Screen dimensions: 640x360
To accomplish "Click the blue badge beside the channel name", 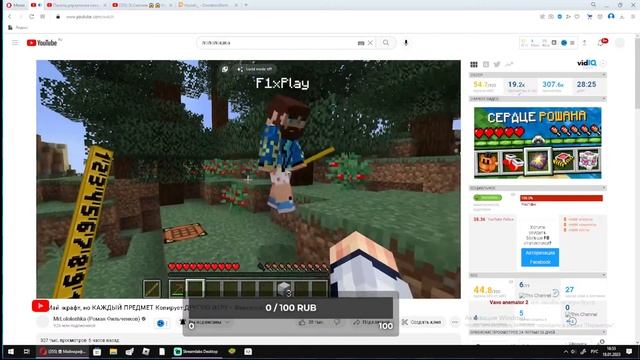I will pos(161,323).
